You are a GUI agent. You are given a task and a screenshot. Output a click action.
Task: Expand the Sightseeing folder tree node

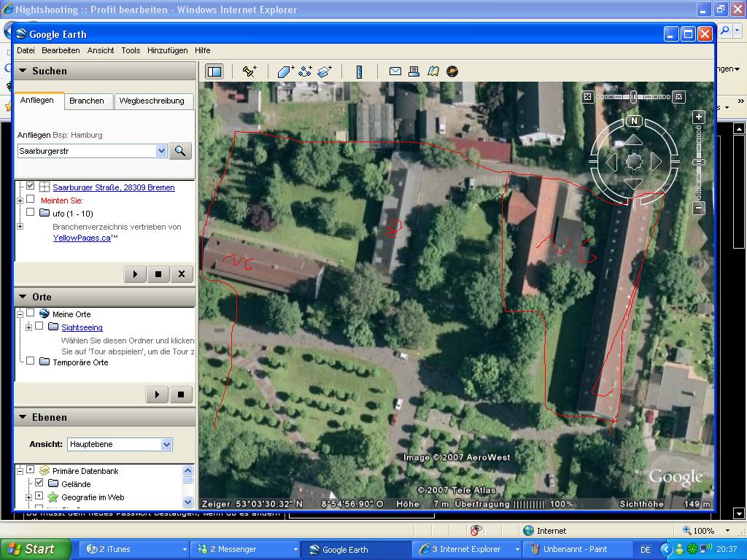point(28,327)
